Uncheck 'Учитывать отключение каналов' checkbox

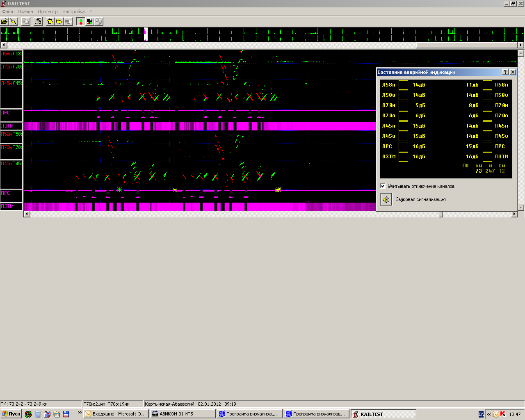(383, 186)
